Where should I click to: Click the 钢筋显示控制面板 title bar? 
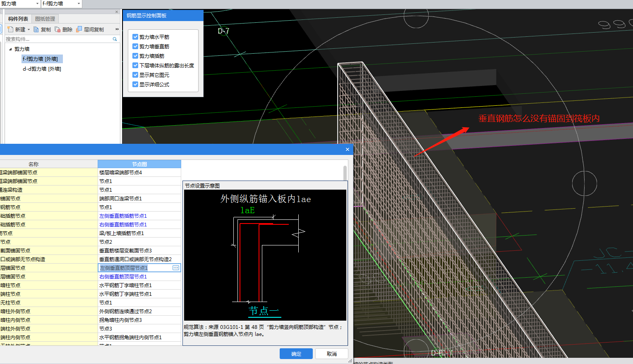[163, 16]
